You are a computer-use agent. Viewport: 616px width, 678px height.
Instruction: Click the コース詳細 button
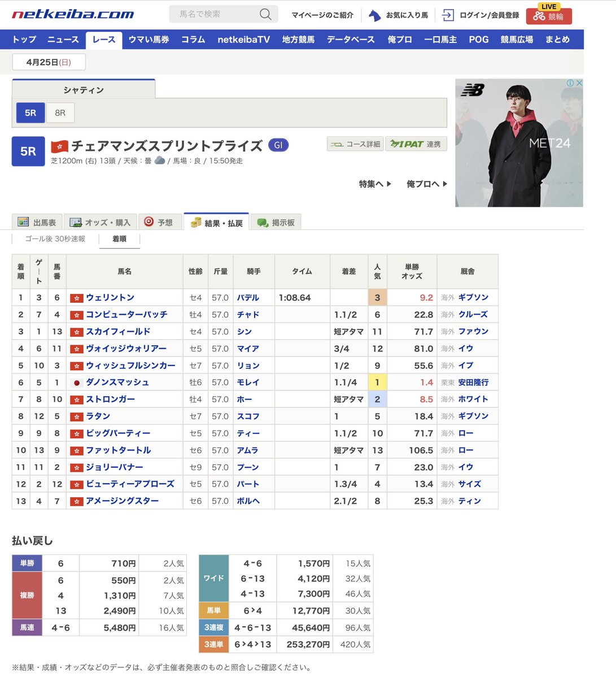[x=355, y=144]
